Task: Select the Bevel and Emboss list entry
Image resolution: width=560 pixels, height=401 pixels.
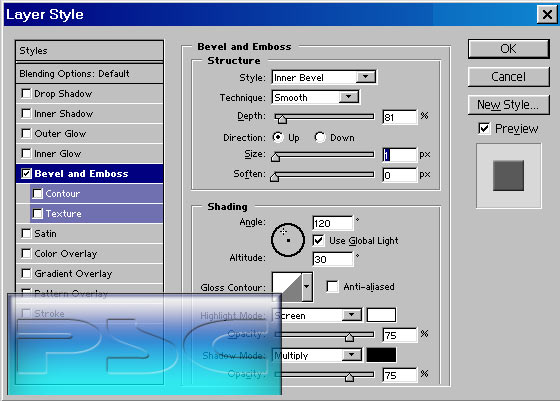Action: [x=89, y=174]
